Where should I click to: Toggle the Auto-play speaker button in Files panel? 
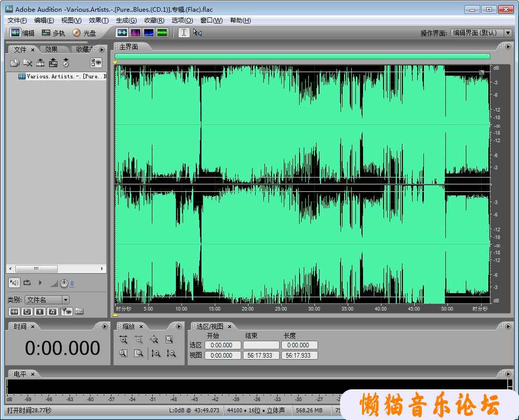(x=14, y=283)
